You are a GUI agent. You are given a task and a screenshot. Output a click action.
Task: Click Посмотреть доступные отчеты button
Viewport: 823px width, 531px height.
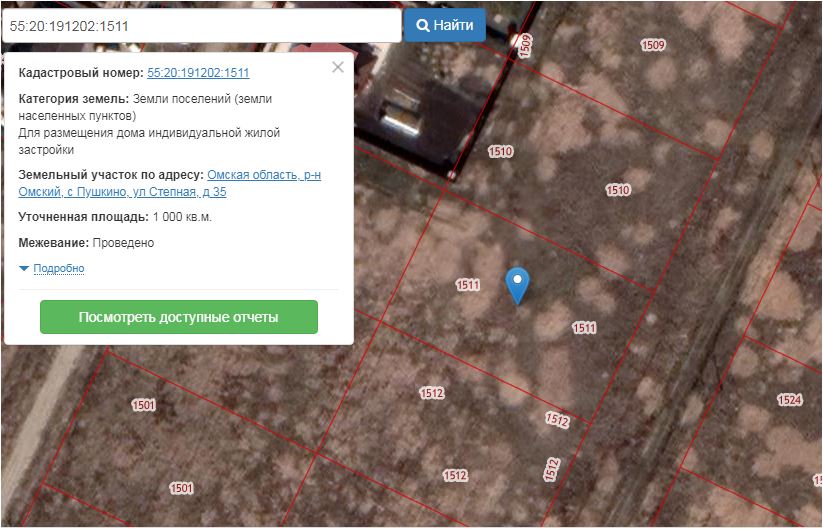coord(179,317)
